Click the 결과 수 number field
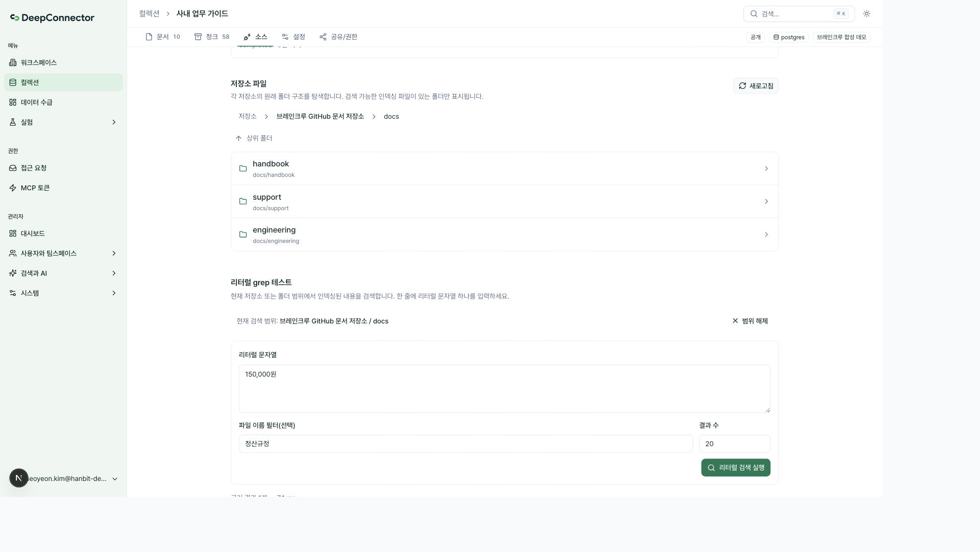Viewport: 980px width, 552px height. [x=734, y=444]
